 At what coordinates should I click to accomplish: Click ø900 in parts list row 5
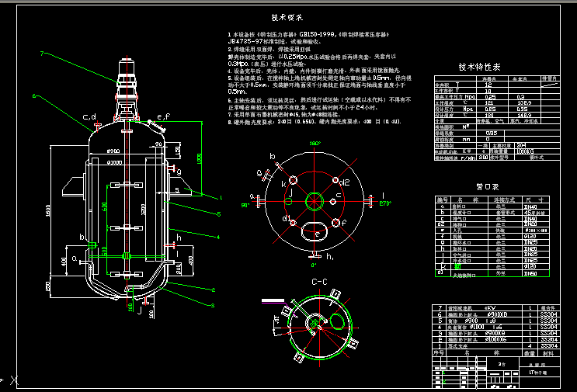[471, 321]
